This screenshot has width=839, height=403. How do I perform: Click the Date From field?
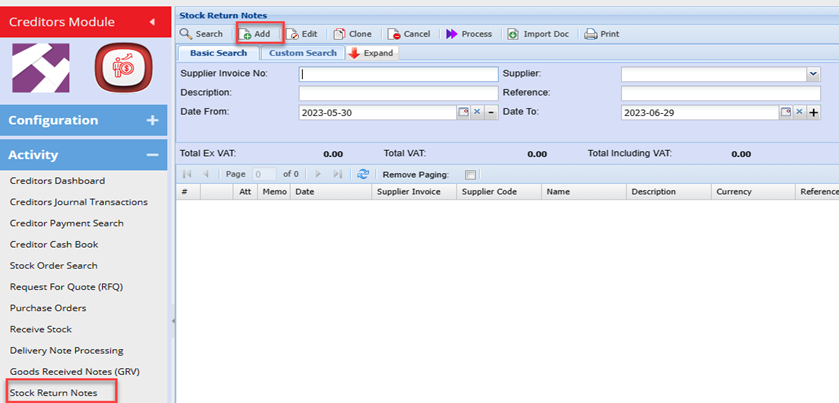(377, 112)
